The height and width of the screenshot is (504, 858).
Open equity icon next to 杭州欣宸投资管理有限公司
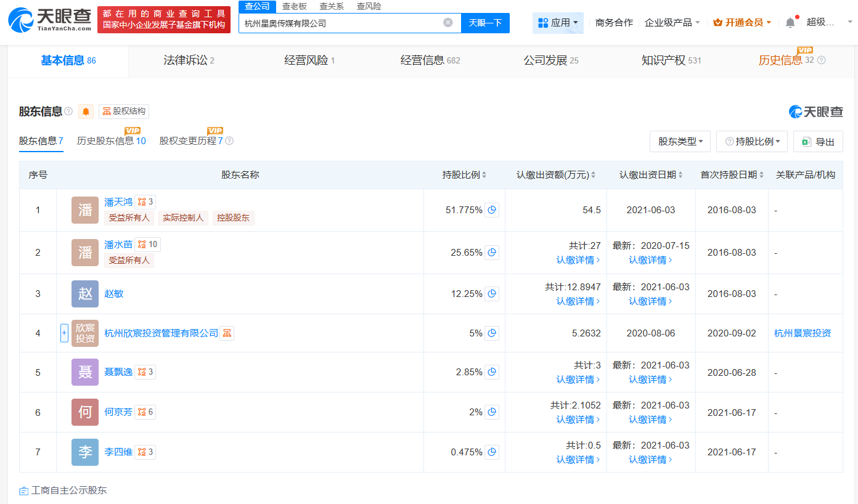228,333
